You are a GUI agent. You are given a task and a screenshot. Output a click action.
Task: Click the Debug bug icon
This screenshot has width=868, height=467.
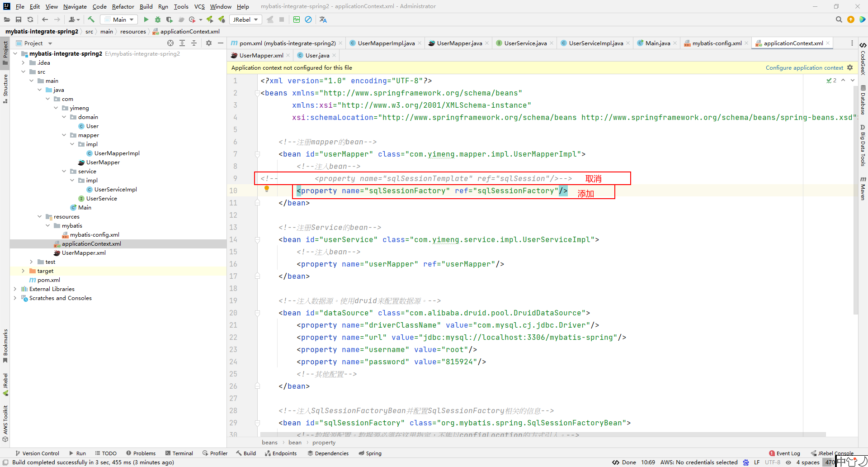click(158, 19)
